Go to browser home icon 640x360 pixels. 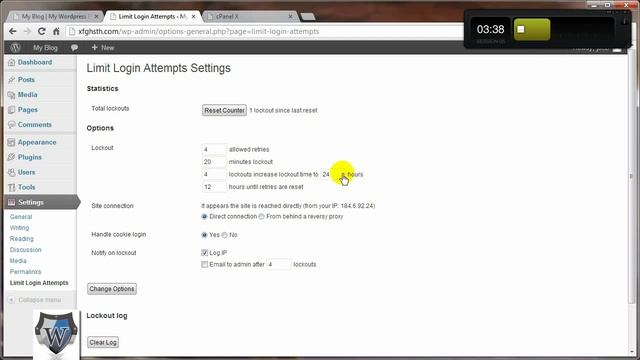point(56,31)
